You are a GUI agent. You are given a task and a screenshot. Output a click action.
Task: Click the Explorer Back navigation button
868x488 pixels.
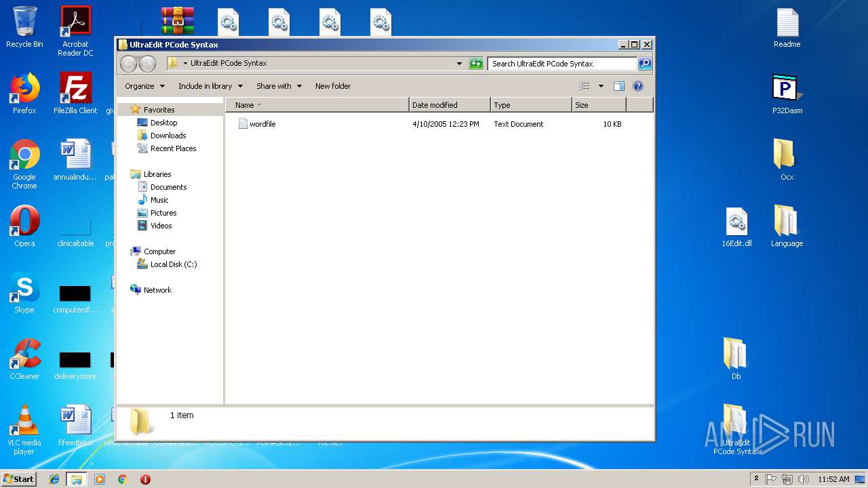[x=128, y=64]
